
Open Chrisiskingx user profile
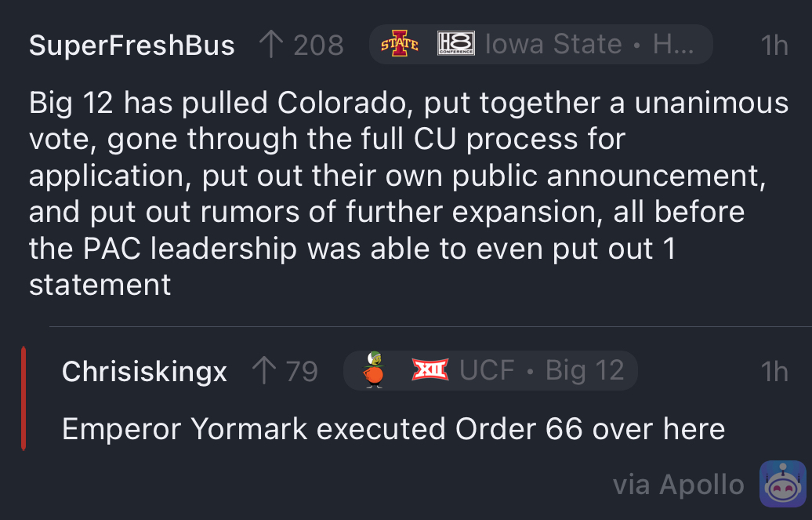pos(144,371)
